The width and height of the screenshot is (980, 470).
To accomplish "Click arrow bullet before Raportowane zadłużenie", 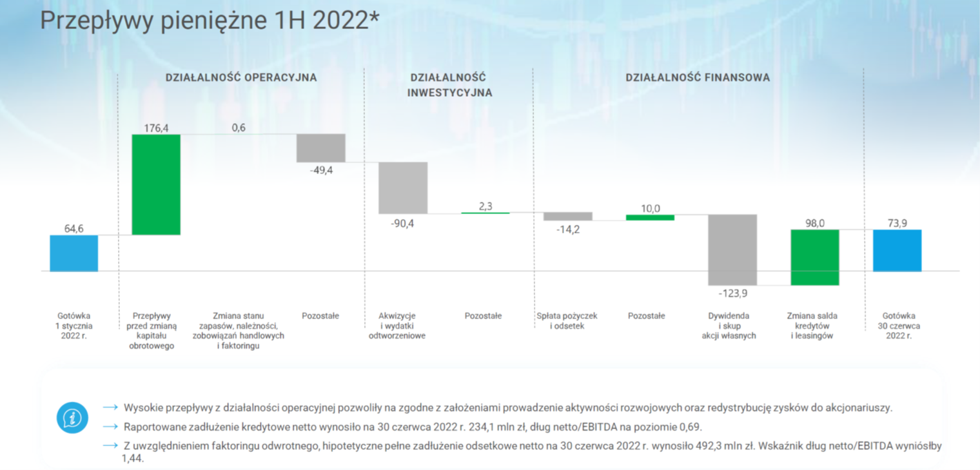I will [110, 427].
